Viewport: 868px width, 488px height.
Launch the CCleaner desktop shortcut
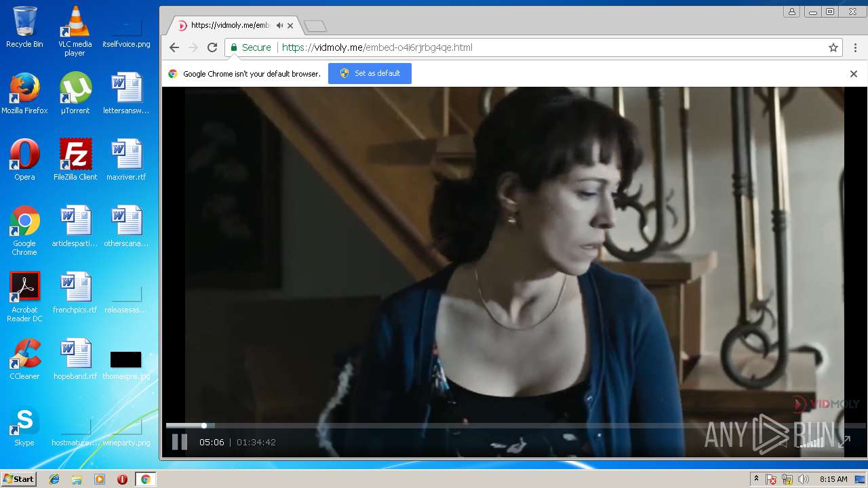[24, 359]
